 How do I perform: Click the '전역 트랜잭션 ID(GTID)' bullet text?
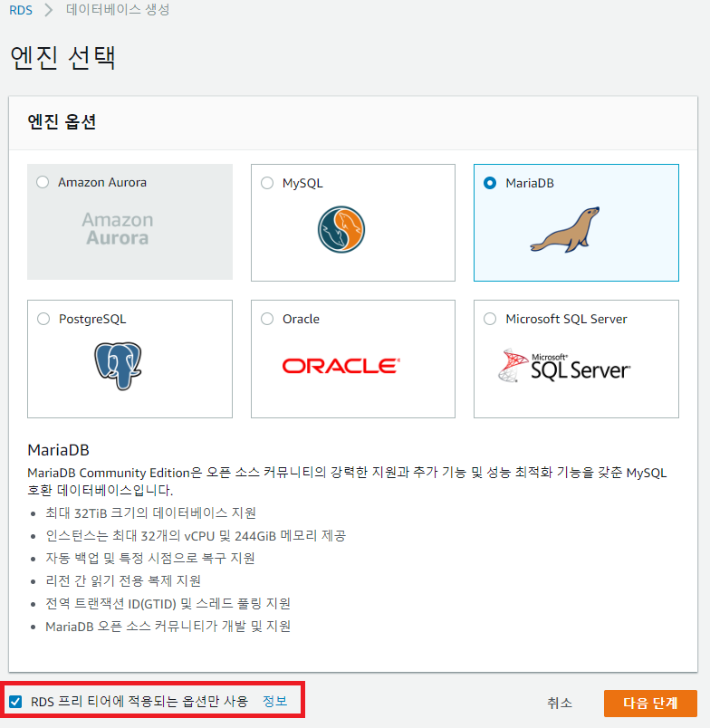pos(168,603)
